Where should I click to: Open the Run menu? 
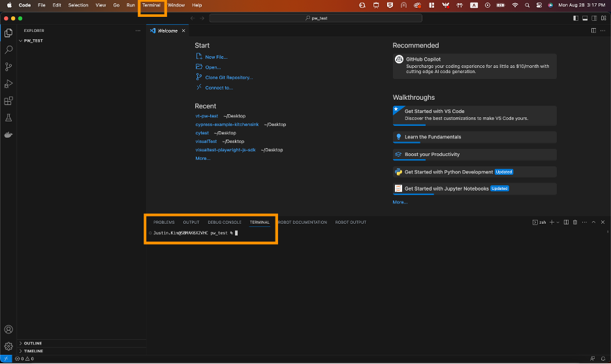coord(131,5)
